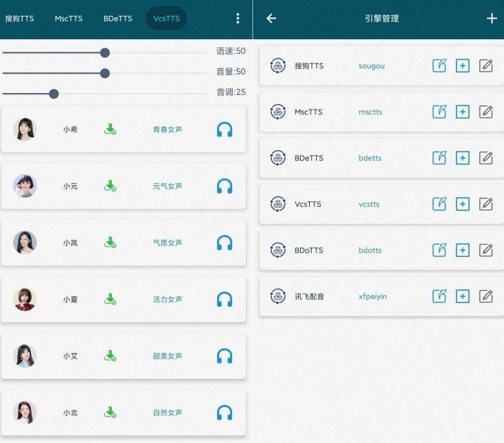Play the voice preview headphones for 小元
Viewport: 504px width, 443px height.
coord(224,186)
